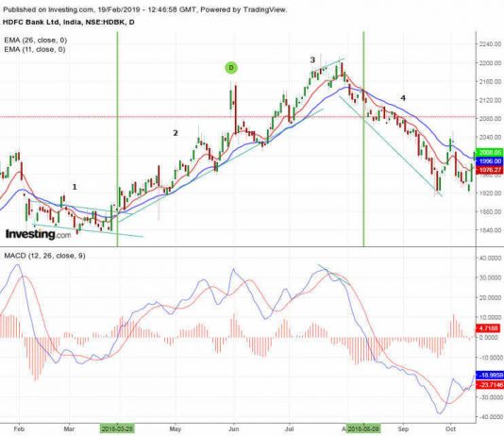Select the MACD (12, 26, close, 9) label
Image resolution: width=504 pixels, height=436 pixels.
point(44,256)
